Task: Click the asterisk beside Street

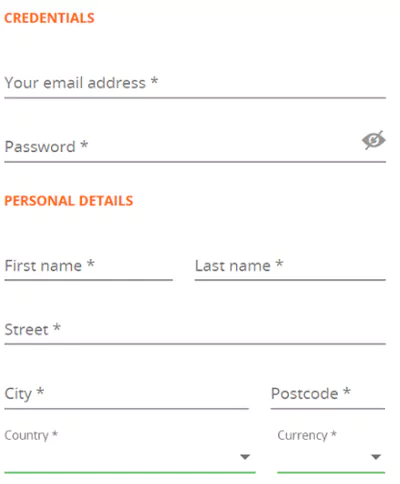Action: 57,327
